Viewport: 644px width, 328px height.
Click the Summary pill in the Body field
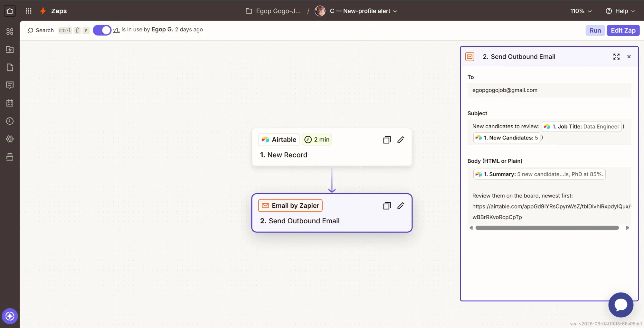pos(539,174)
